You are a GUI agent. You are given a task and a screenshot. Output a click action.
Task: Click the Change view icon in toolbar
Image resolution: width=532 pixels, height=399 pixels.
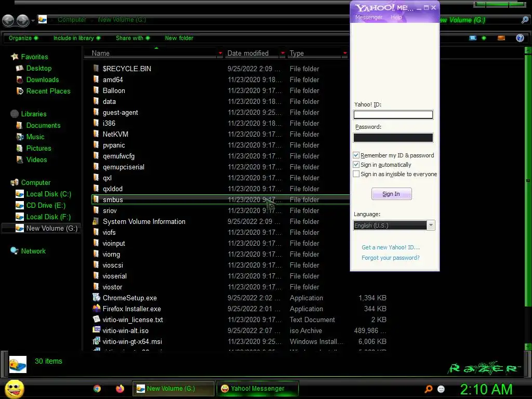coord(473,38)
